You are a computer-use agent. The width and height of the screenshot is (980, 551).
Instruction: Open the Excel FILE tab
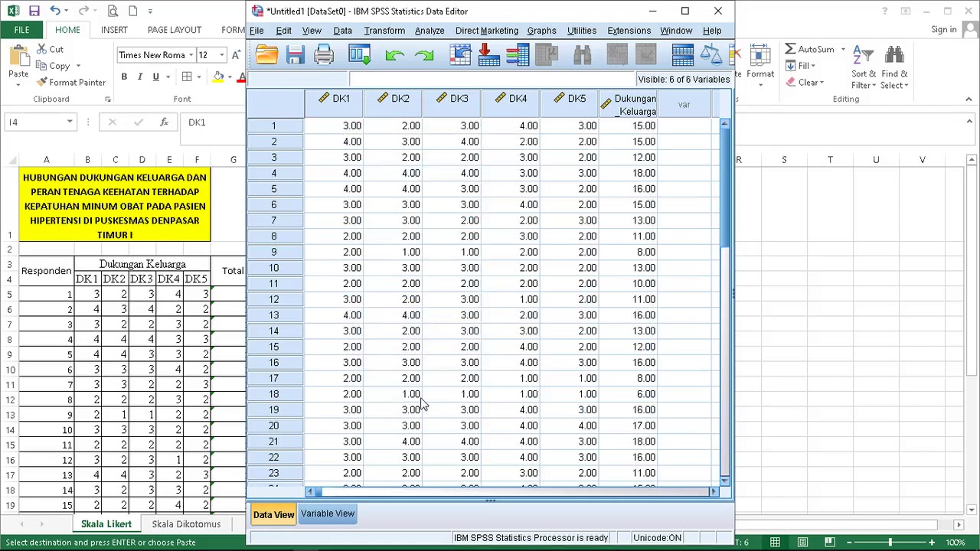(21, 30)
